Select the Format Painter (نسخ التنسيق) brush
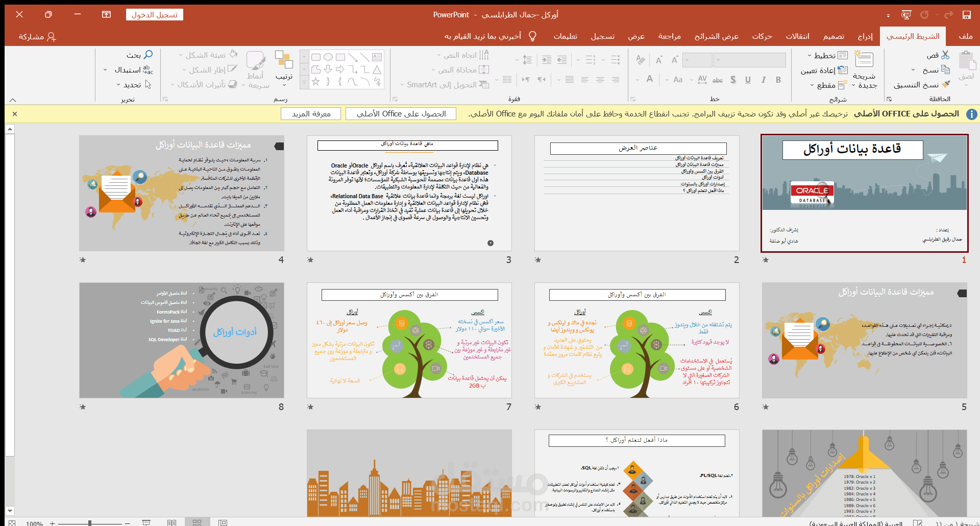The image size is (980, 526). coord(946,84)
